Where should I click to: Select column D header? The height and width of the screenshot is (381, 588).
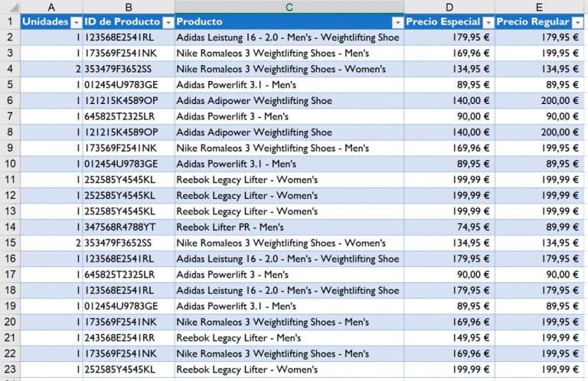click(449, 7)
